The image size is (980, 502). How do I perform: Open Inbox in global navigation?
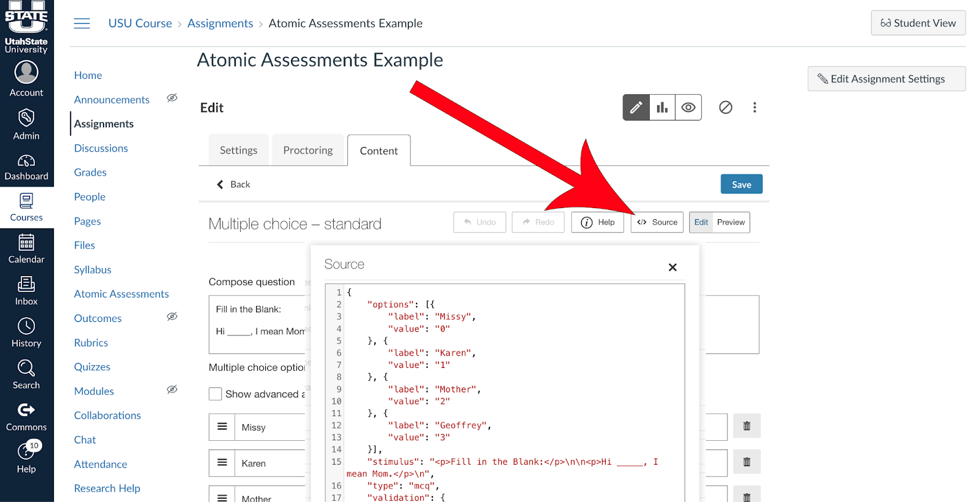coord(26,291)
